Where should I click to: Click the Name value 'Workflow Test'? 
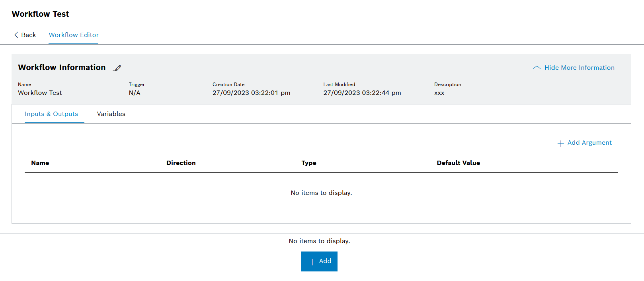(40, 93)
